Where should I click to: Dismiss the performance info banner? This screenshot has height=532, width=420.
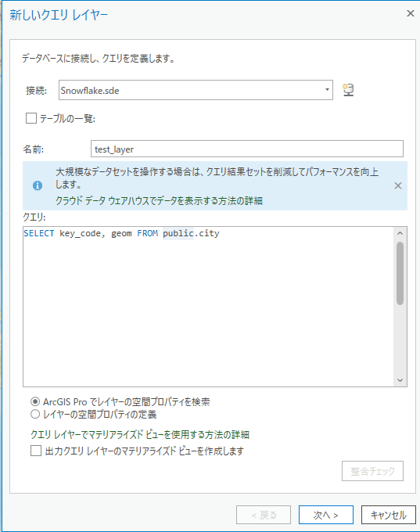(398, 185)
